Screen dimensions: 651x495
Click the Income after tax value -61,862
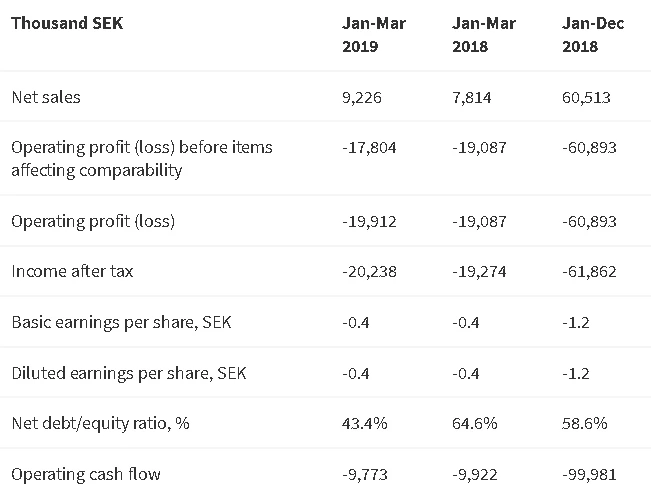(x=590, y=271)
